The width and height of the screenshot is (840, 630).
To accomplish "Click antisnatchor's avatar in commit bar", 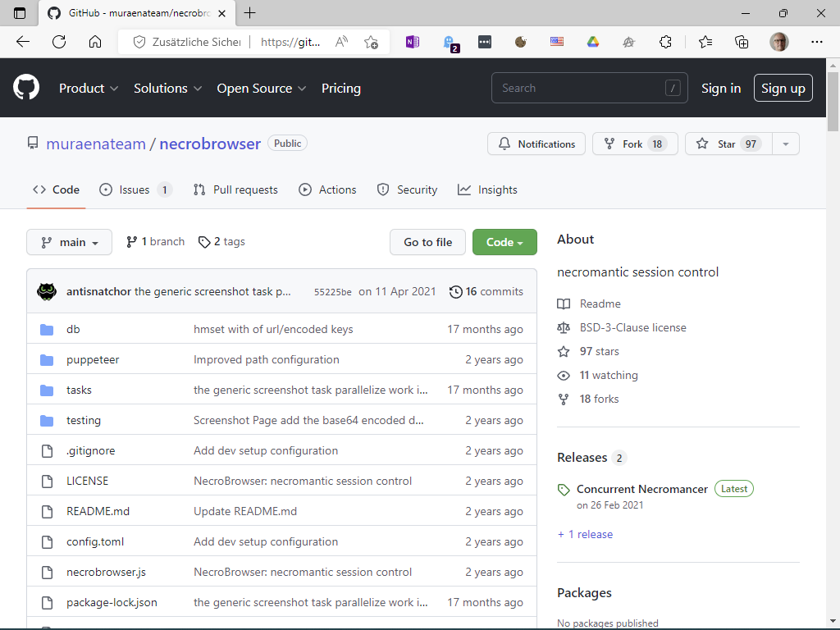I will [47, 291].
